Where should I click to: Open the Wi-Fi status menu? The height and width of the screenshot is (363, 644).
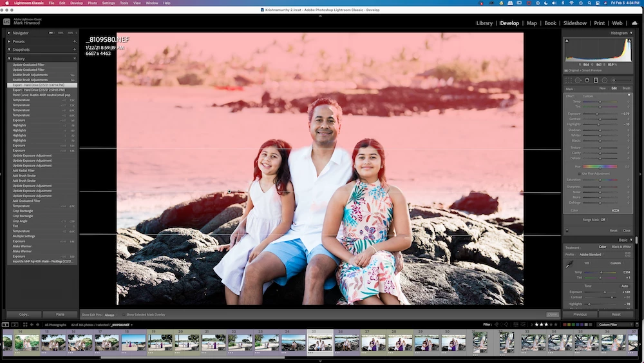click(571, 3)
